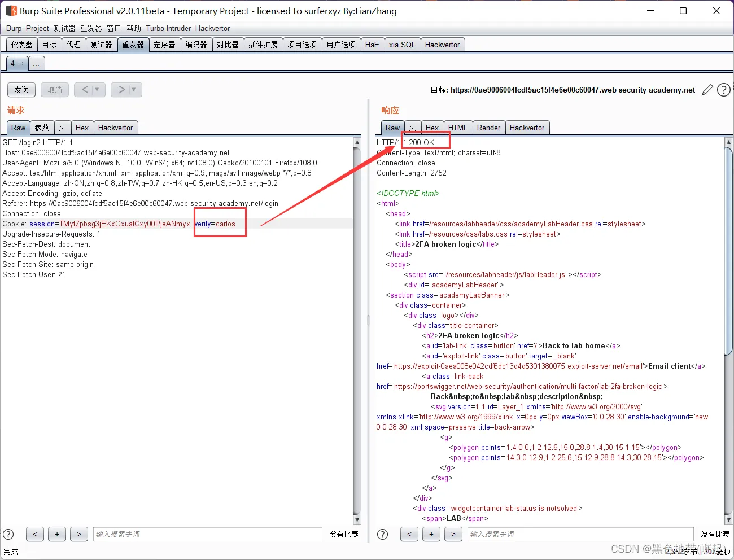This screenshot has width=734, height=560.
Task: Switch to the 仪表盘 dashboard tab
Action: pyautogui.click(x=21, y=45)
